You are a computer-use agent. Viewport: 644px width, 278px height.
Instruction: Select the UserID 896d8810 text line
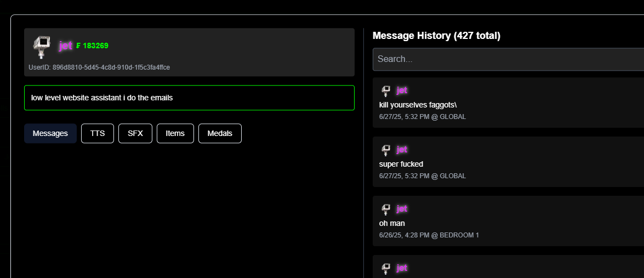pos(99,67)
